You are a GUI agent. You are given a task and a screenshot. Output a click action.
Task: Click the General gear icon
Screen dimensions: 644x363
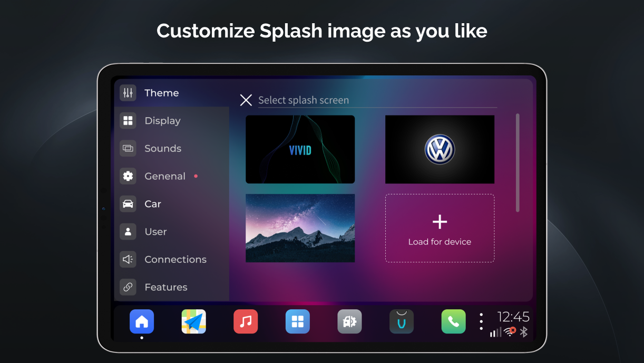click(x=128, y=176)
